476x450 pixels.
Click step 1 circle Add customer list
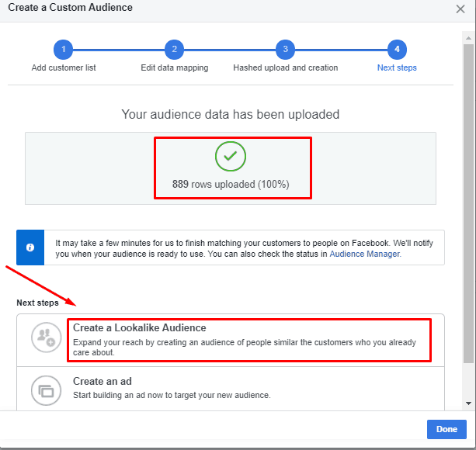tap(63, 50)
